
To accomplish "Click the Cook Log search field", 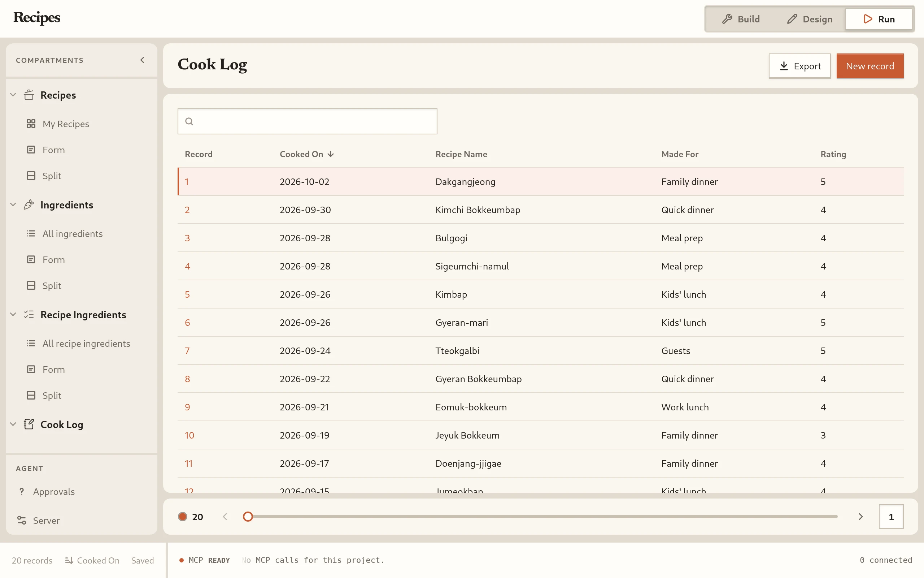I will coord(308,121).
